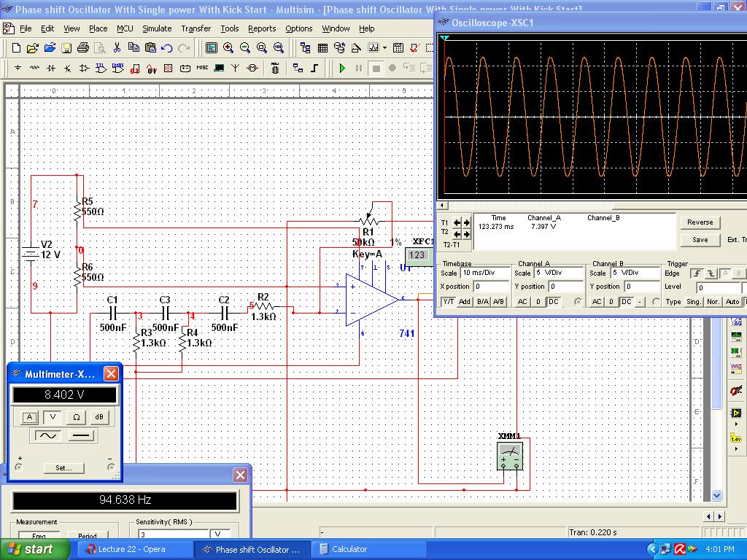This screenshot has height=560, width=747.
Task: Create a new design with New file icon
Action: [x=17, y=47]
